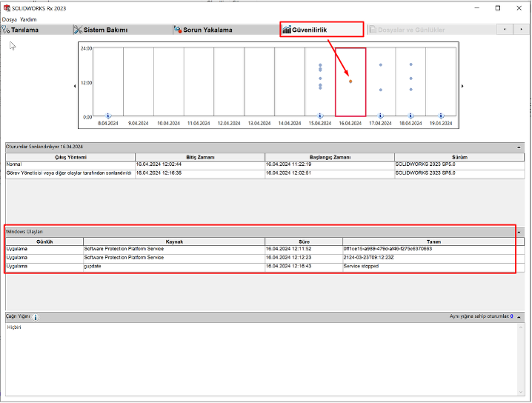This screenshot has height=403, width=532.
Task: Click the info marker for 15.04.2024
Action: [319, 116]
